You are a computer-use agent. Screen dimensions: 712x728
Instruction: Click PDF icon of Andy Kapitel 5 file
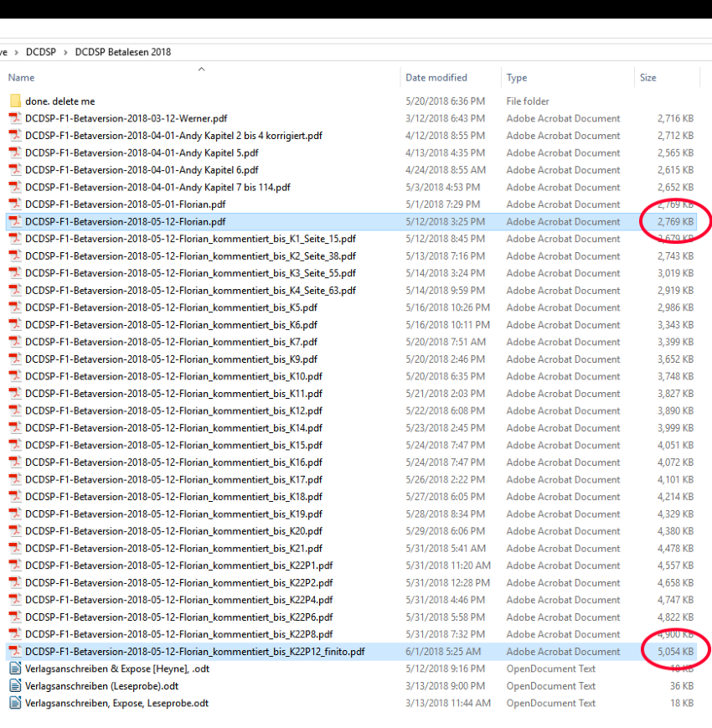pyautogui.click(x=14, y=153)
